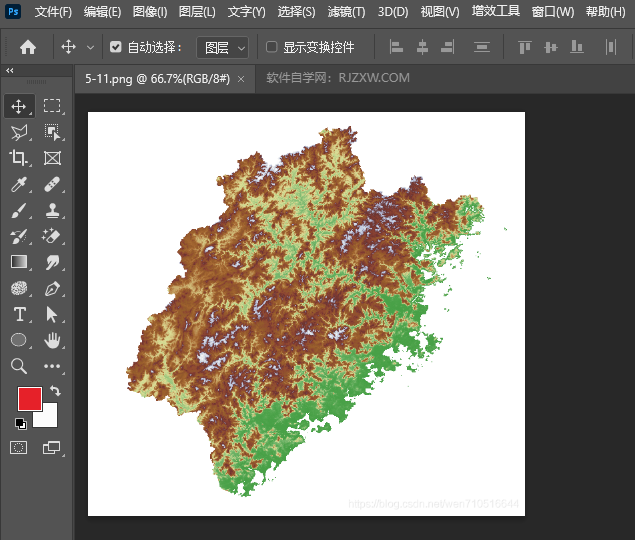Select the Sponge tool
The width and height of the screenshot is (635, 540).
[x=19, y=288]
